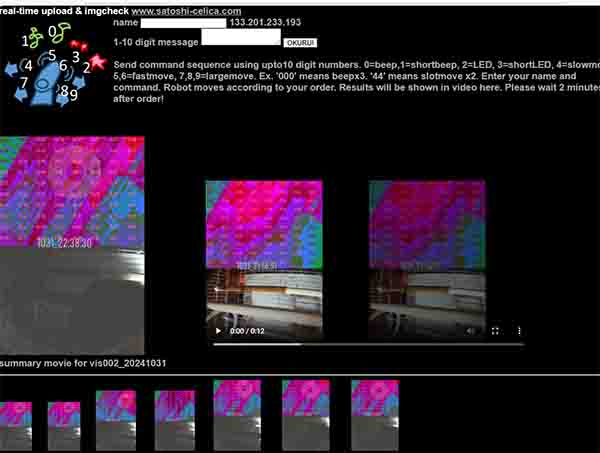
Task: Select the first summary movie thumbnail
Action: click(15, 427)
